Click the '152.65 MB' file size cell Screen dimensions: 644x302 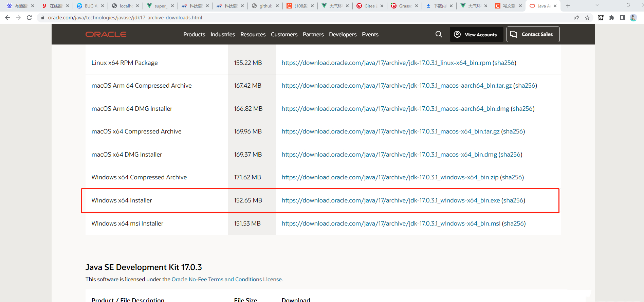(248, 200)
